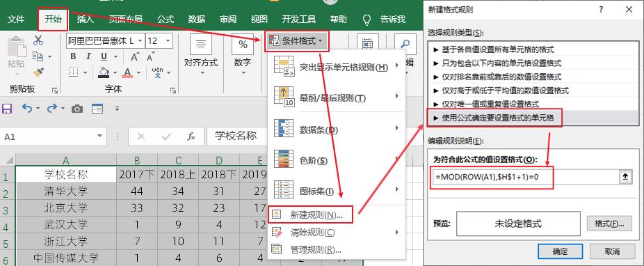The height and width of the screenshot is (266, 644).
Task: Click the Cut scissors icon
Action: pyautogui.click(x=38, y=40)
